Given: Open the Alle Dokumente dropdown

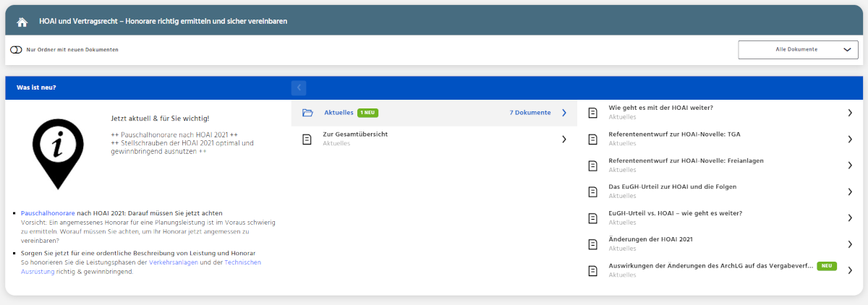Looking at the screenshot, I should [797, 50].
